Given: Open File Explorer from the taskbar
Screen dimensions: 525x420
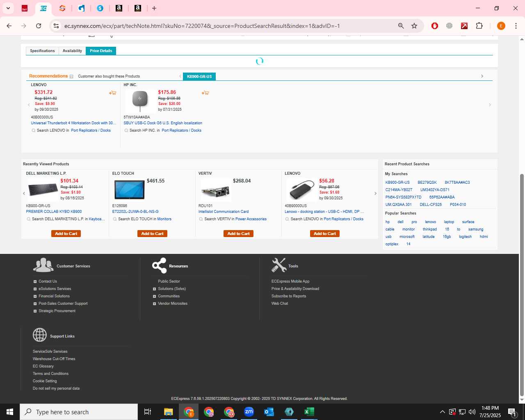Looking at the screenshot, I should coord(168,412).
